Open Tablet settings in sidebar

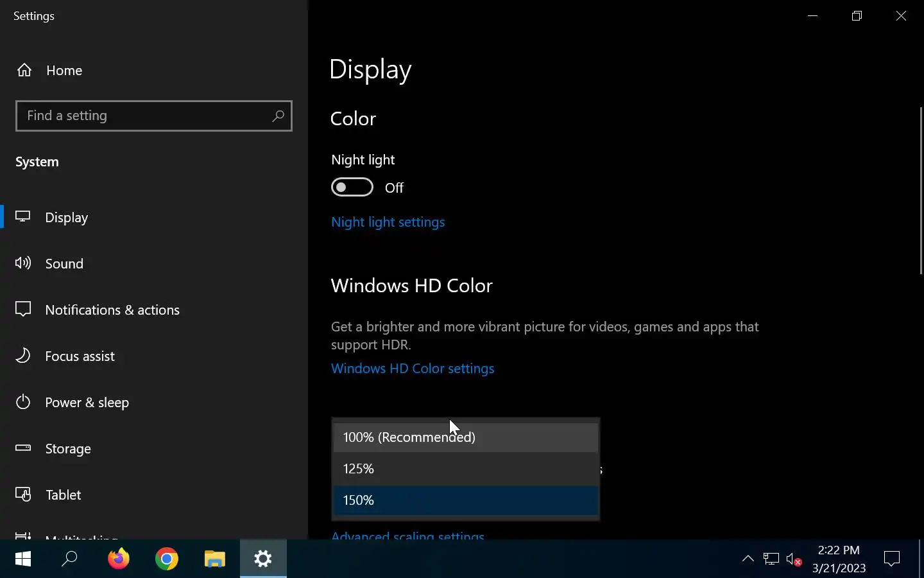point(154,495)
